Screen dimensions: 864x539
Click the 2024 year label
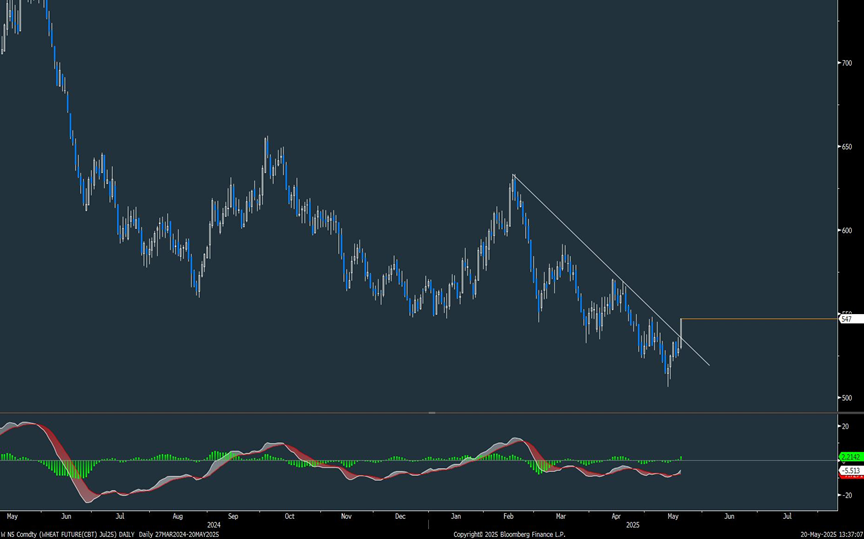[x=214, y=525]
